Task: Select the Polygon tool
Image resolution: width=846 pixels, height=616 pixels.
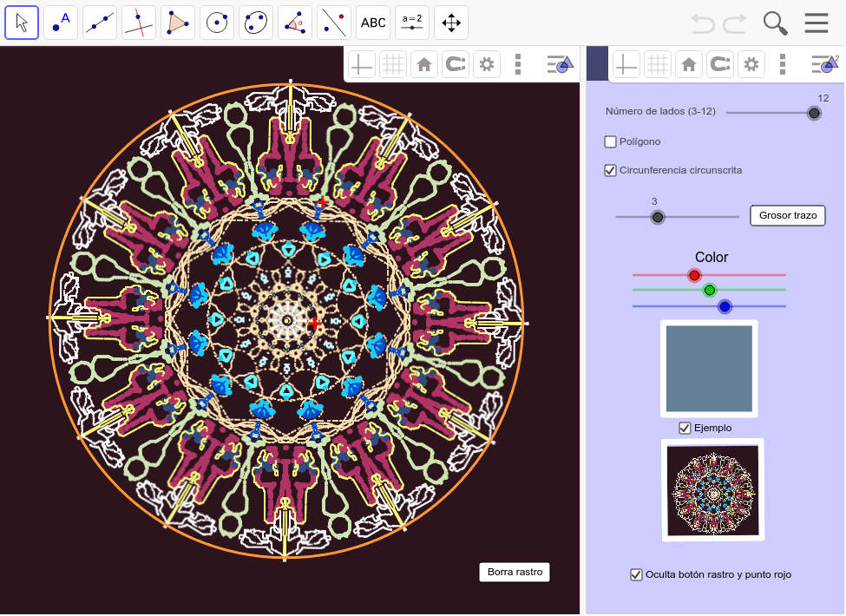Action: (178, 23)
